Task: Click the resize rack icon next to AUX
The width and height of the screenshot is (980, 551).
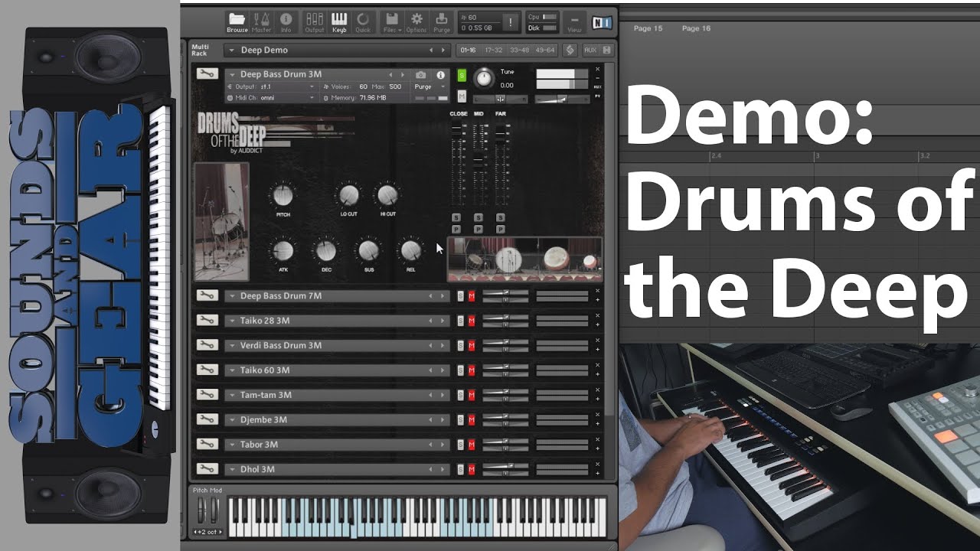Action: click(607, 50)
